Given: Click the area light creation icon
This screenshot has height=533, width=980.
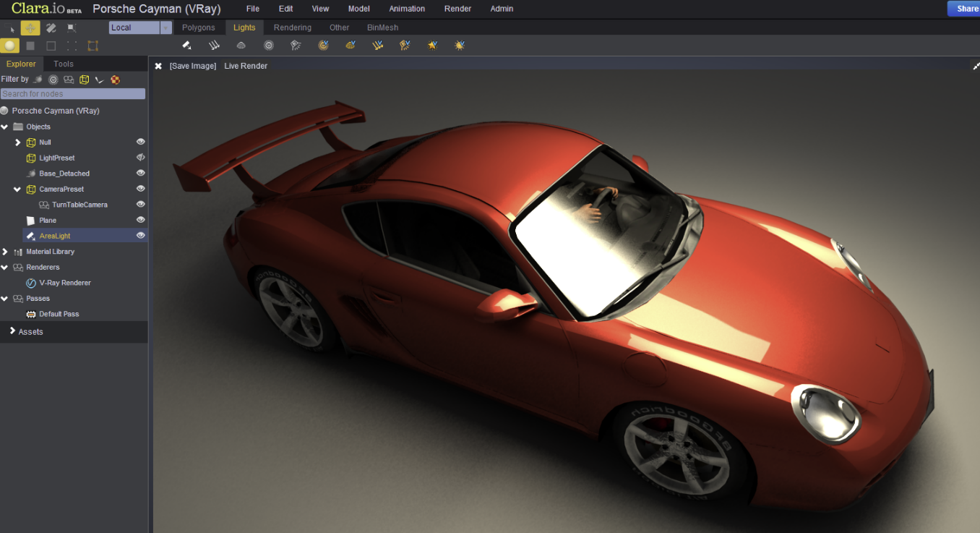Looking at the screenshot, I should click(x=186, y=46).
